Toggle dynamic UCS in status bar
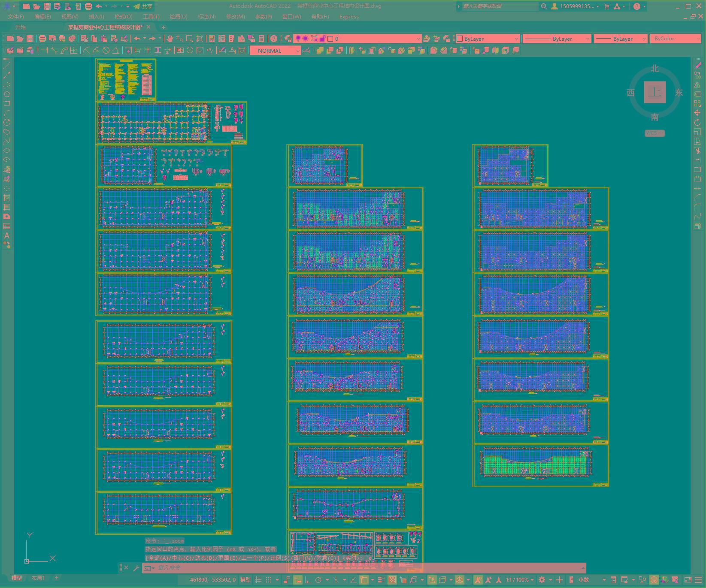This screenshot has width=706, height=588. 432,580
